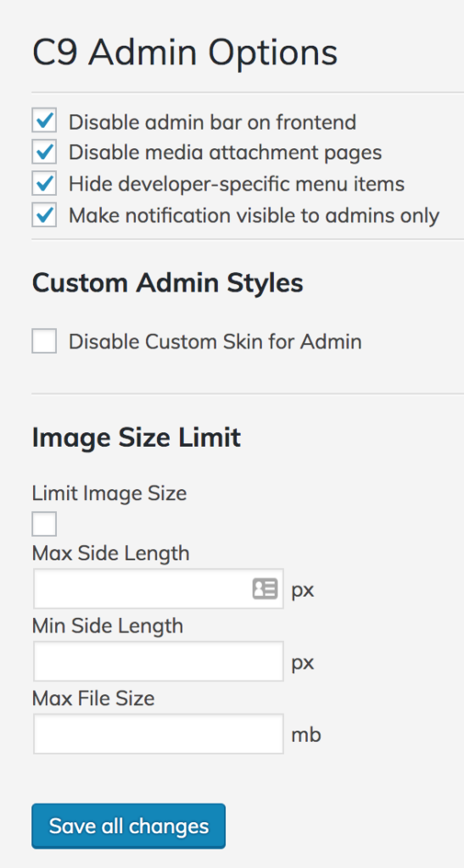Click the 'Hide developer-specific menu items' label text
This screenshot has width=464, height=868.
(x=237, y=184)
